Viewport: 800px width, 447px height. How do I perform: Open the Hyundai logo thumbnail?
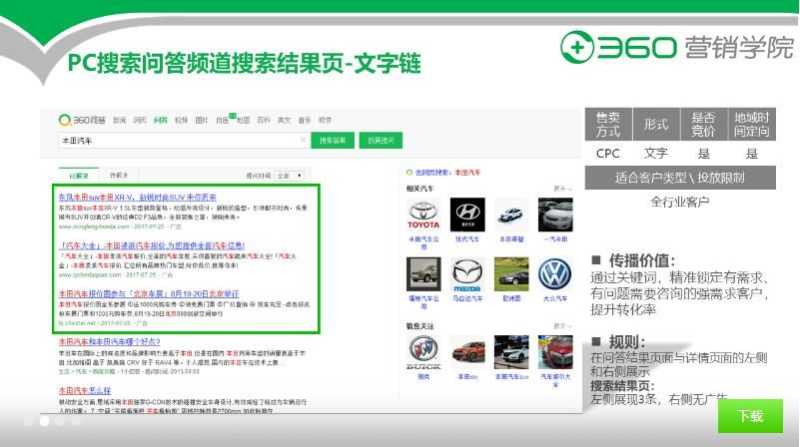(x=467, y=214)
